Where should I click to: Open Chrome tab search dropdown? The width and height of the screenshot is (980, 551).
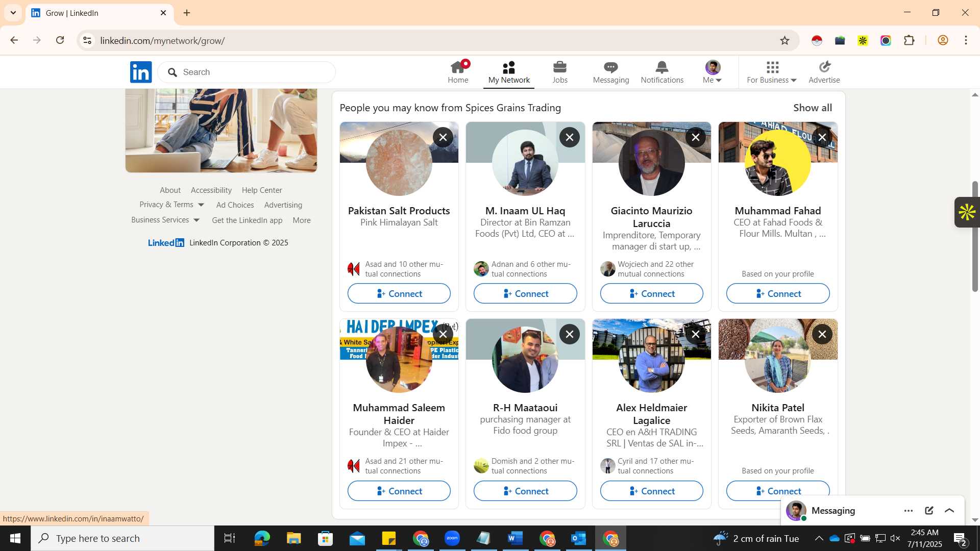(x=13, y=13)
